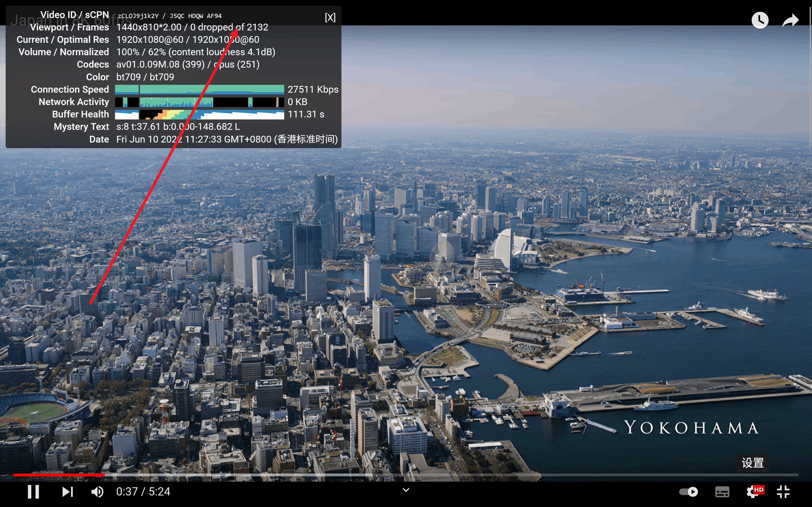Mute the video volume speaker
Image resolution: width=812 pixels, height=507 pixels.
97,492
